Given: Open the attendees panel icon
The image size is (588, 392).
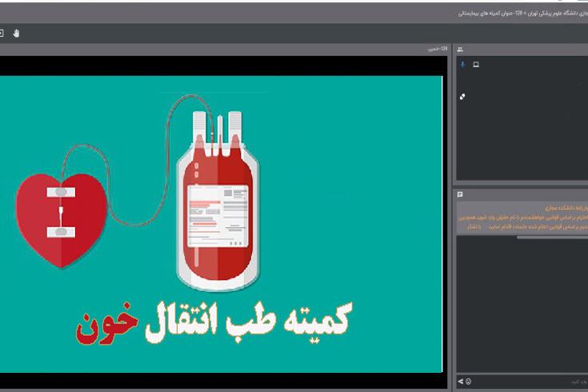Looking at the screenshot, I should [460, 49].
